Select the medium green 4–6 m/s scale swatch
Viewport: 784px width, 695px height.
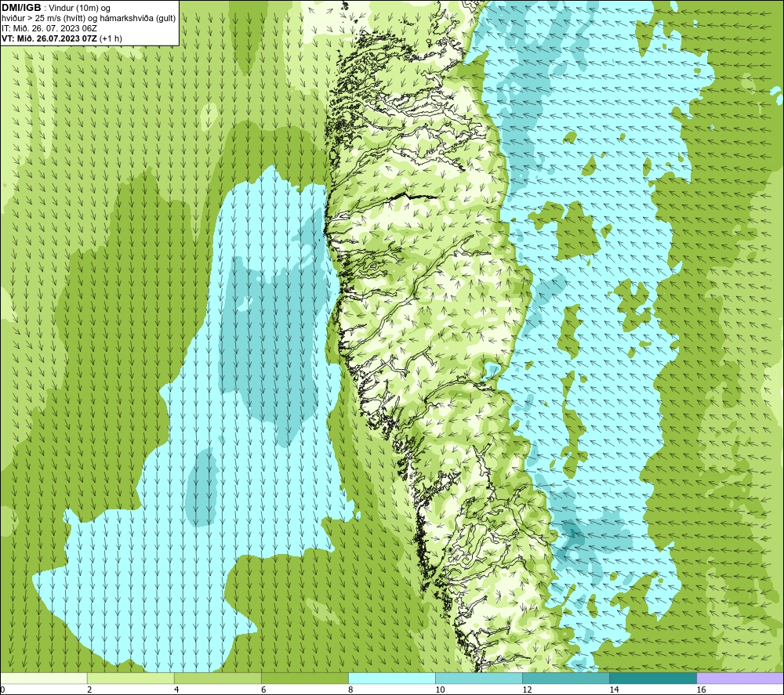(x=217, y=679)
